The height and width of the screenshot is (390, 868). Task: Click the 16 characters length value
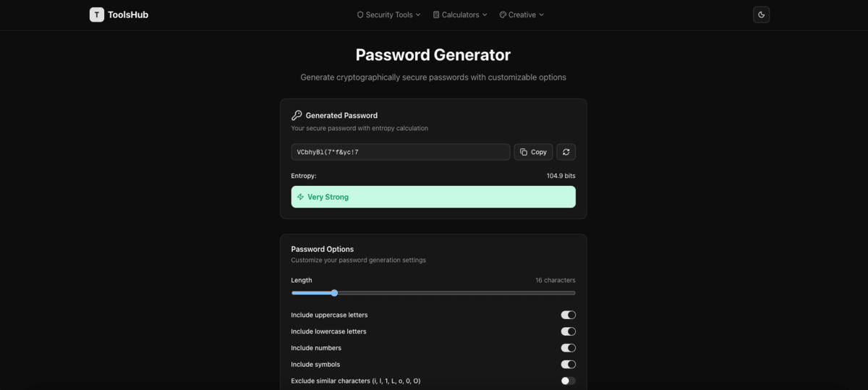(x=556, y=280)
